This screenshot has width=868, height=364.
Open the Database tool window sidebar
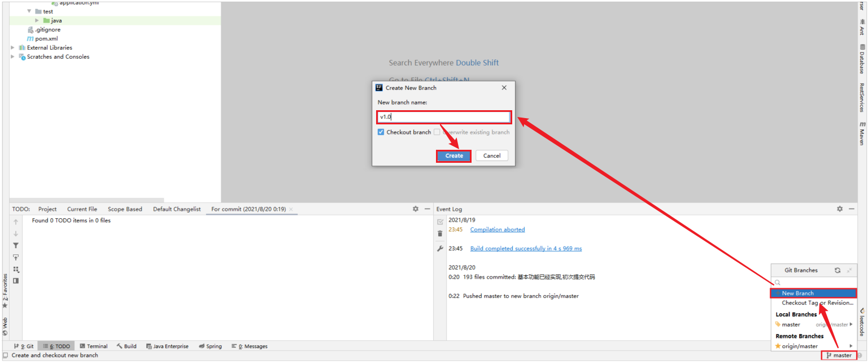[x=862, y=59]
